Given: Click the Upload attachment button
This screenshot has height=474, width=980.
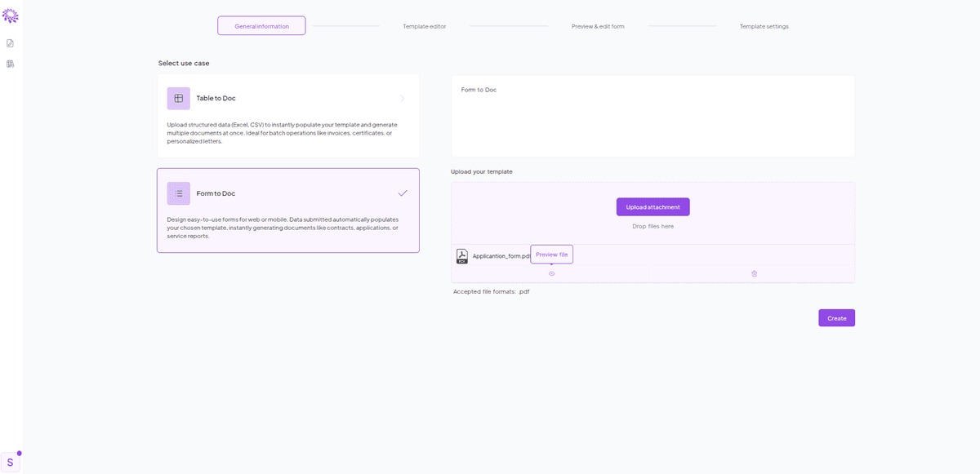Looking at the screenshot, I should 653,206.
